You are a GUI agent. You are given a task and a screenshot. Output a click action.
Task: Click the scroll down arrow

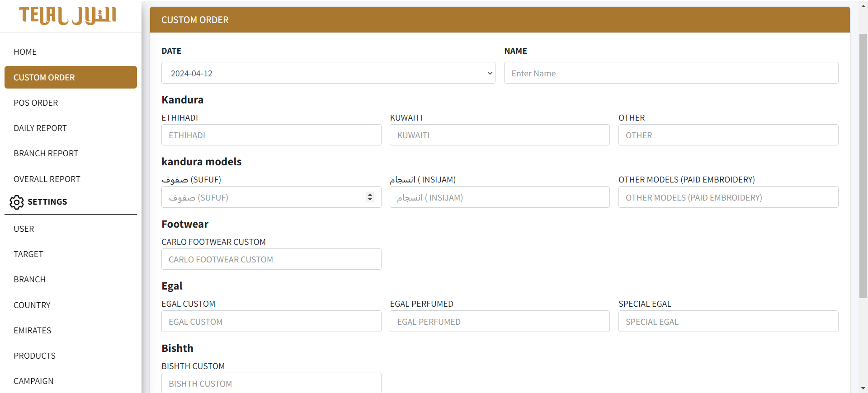[863, 388]
